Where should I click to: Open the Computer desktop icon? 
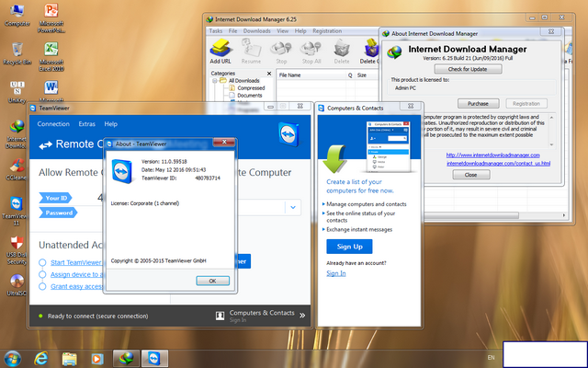(x=17, y=15)
